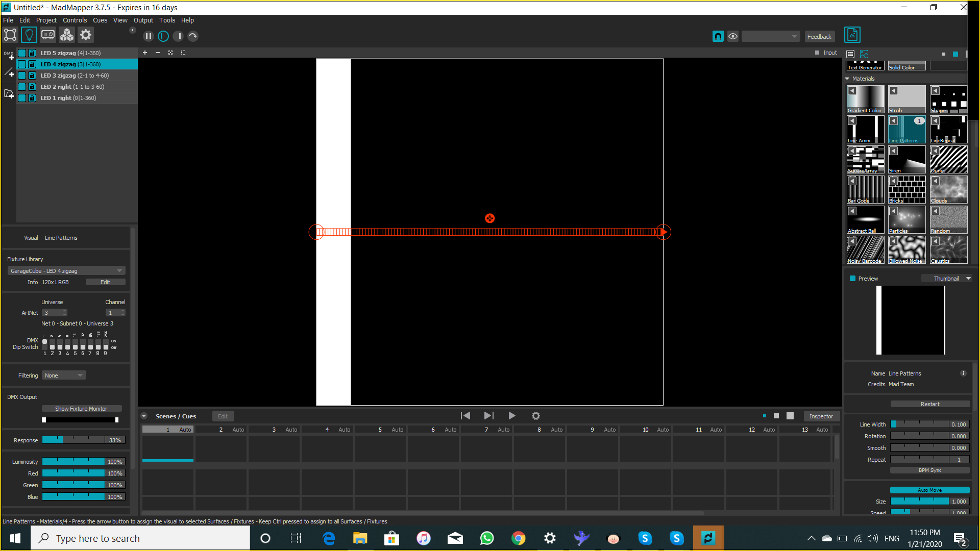This screenshot has width=980, height=551.
Task: Open the Tools menu
Action: [167, 20]
